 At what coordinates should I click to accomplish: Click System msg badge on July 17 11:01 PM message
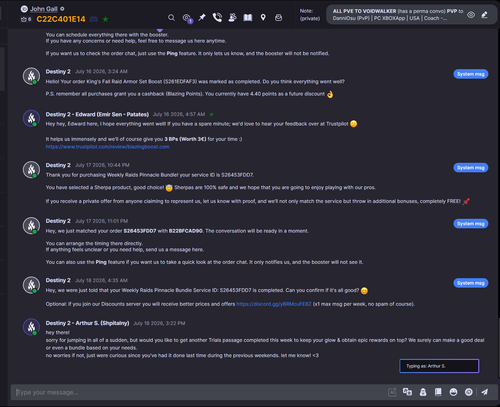point(471,224)
